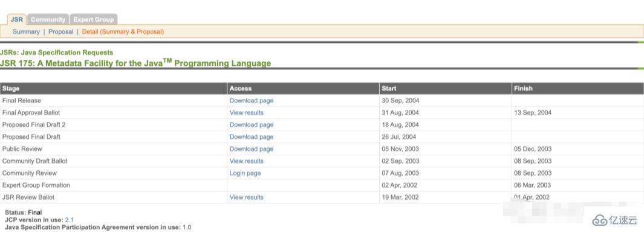This screenshot has width=644, height=233.
Task: Click the 05 Nov, 2003 start date
Action: (x=400, y=149)
